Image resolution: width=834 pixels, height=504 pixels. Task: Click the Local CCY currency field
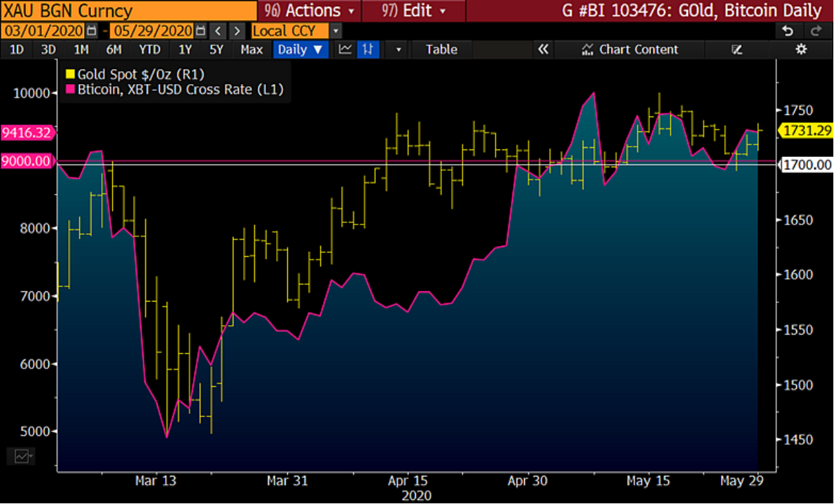pyautogui.click(x=289, y=31)
